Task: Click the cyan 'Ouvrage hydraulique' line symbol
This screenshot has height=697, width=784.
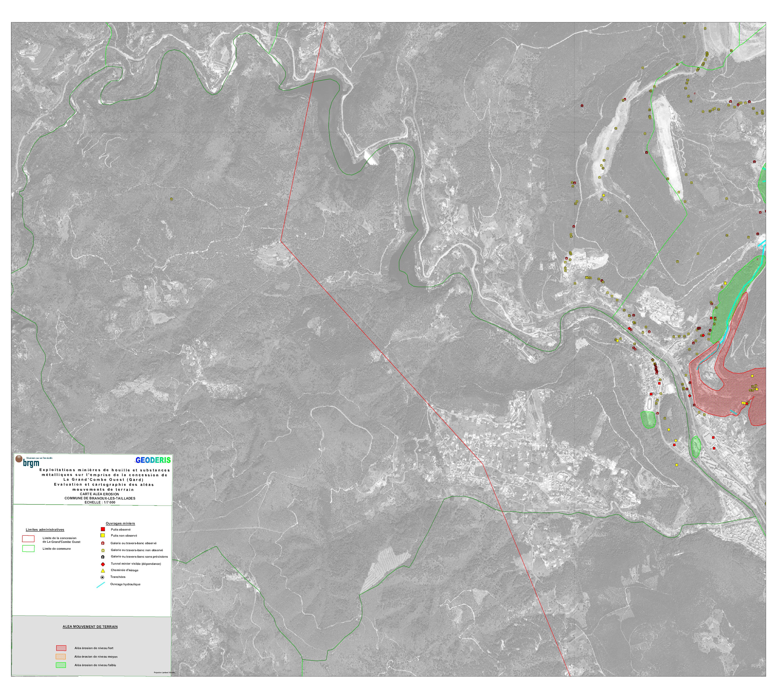Action: [101, 585]
